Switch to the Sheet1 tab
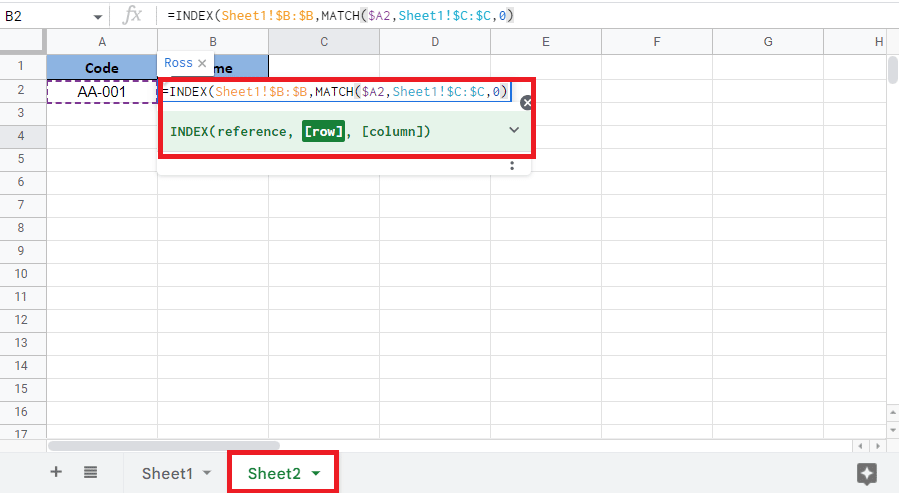The image size is (899, 493). click(167, 473)
